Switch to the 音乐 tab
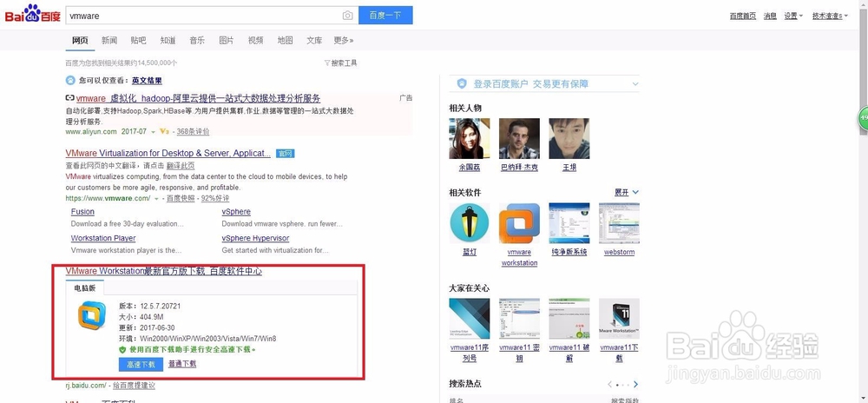 pos(197,41)
